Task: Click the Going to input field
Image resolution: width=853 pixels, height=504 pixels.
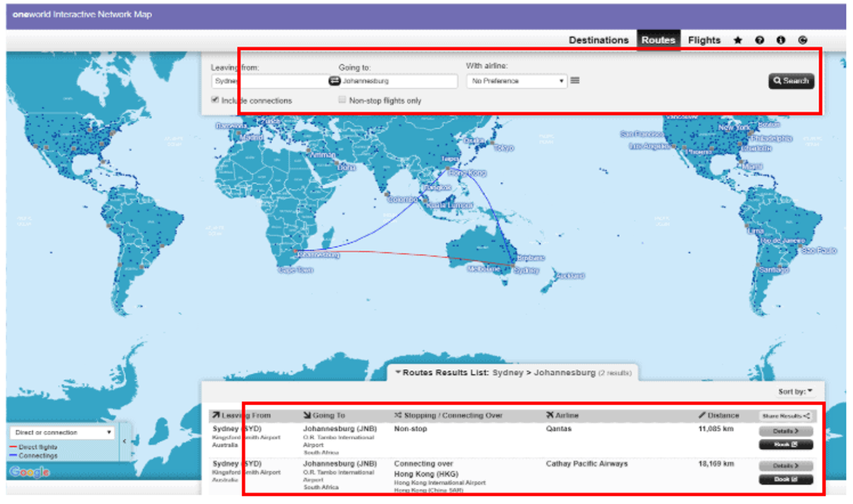Action: (x=398, y=81)
